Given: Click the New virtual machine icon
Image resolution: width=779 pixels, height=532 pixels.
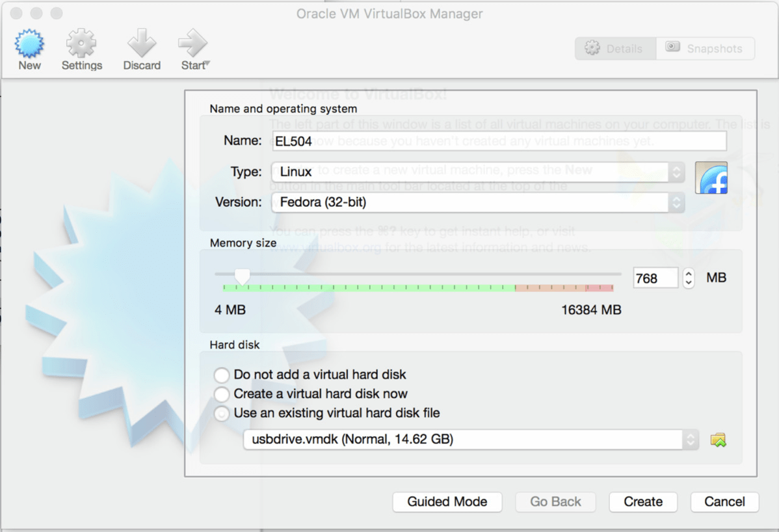Looking at the screenshot, I should point(29,44).
